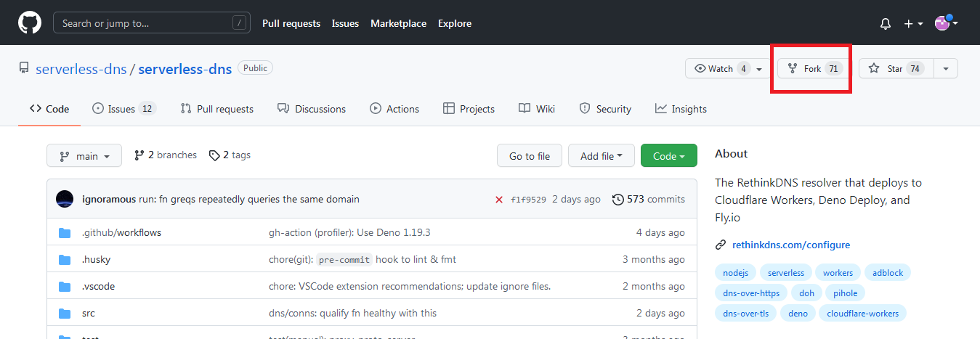Open commit 'chore: VSCode extension recommendations'

pyautogui.click(x=410, y=286)
